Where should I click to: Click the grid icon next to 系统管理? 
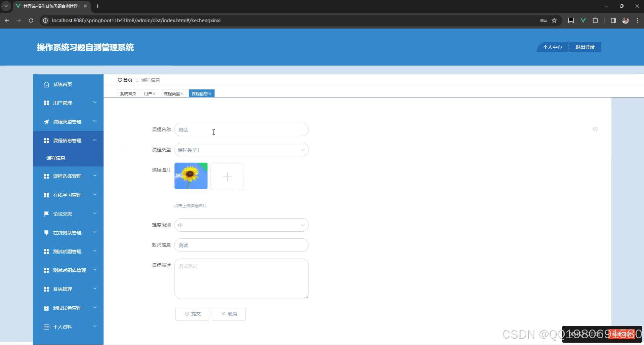(x=46, y=289)
